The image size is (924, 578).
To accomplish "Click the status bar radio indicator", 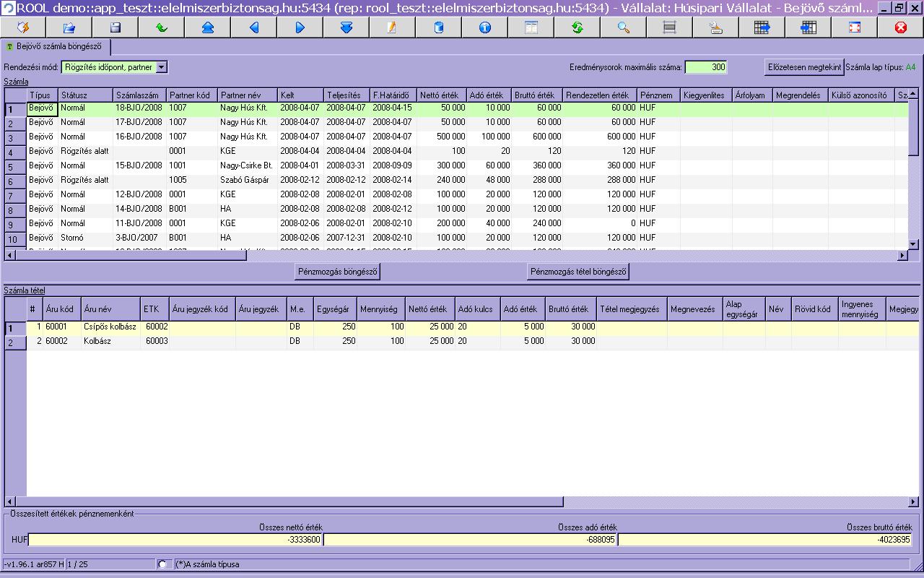I will click(164, 564).
